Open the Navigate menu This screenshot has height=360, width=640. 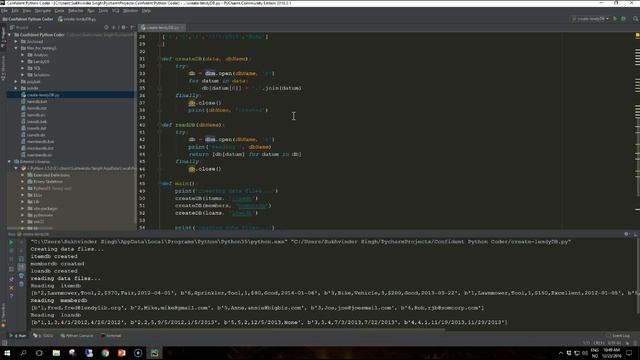point(43,11)
